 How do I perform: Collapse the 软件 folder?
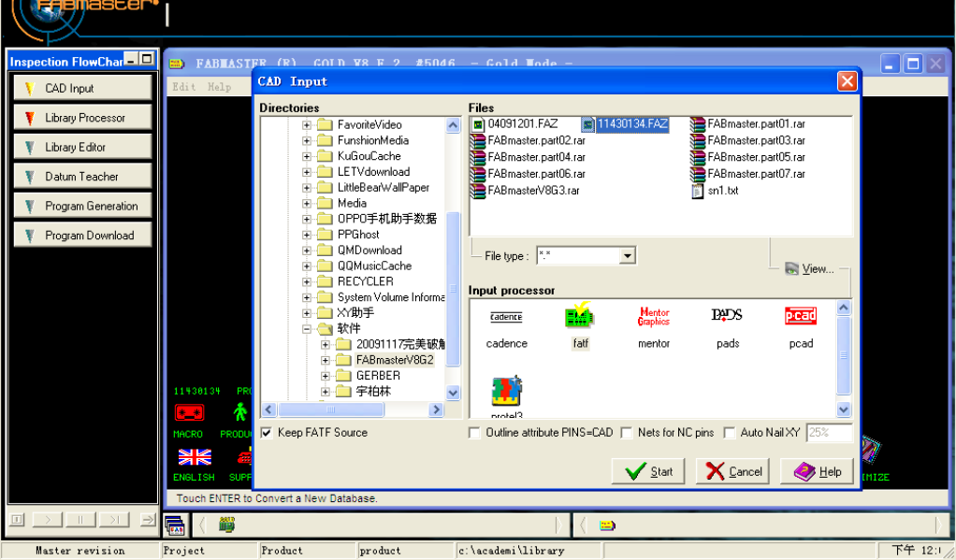[x=307, y=329]
